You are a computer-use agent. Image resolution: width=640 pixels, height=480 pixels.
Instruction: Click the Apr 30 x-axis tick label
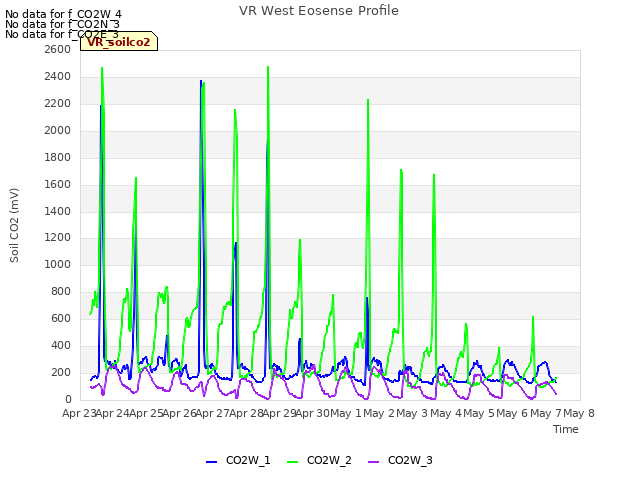(x=313, y=413)
